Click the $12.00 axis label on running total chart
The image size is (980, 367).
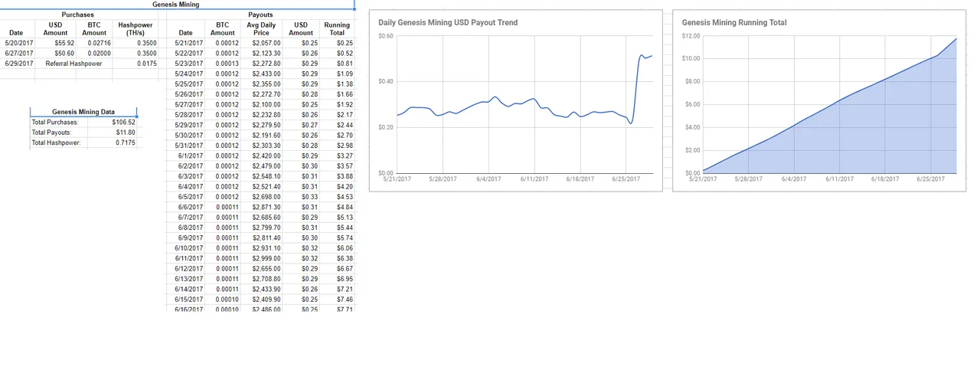point(691,36)
